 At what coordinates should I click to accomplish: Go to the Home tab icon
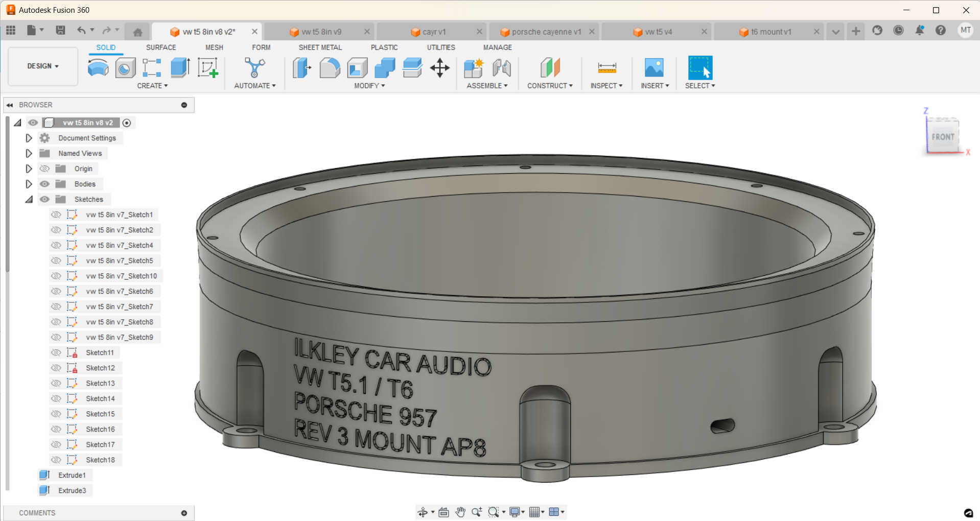click(x=137, y=32)
